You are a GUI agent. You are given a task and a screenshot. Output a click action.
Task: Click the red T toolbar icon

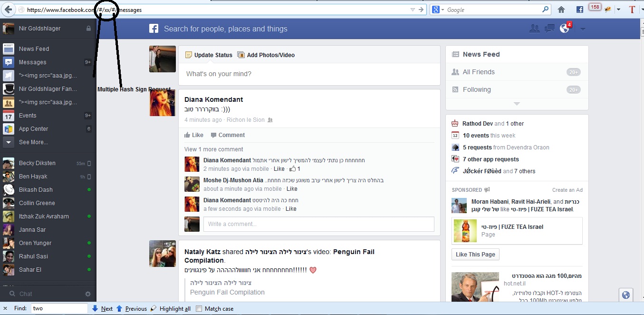(x=632, y=10)
